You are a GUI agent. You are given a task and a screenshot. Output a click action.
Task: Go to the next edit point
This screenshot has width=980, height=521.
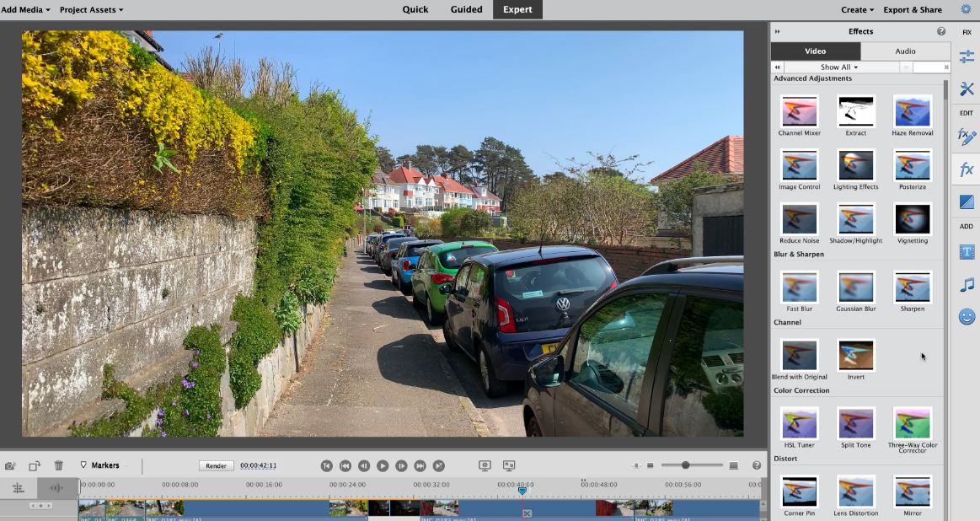coord(439,465)
